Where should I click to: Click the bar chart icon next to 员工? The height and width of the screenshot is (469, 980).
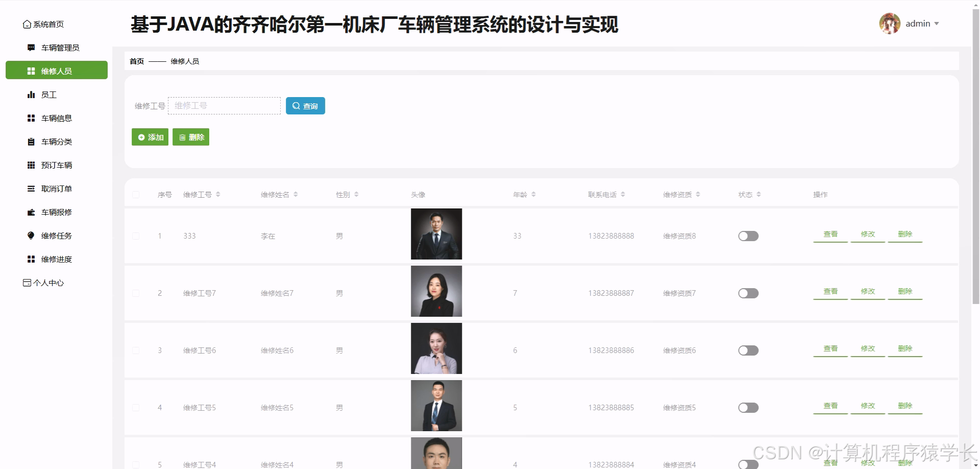click(31, 95)
